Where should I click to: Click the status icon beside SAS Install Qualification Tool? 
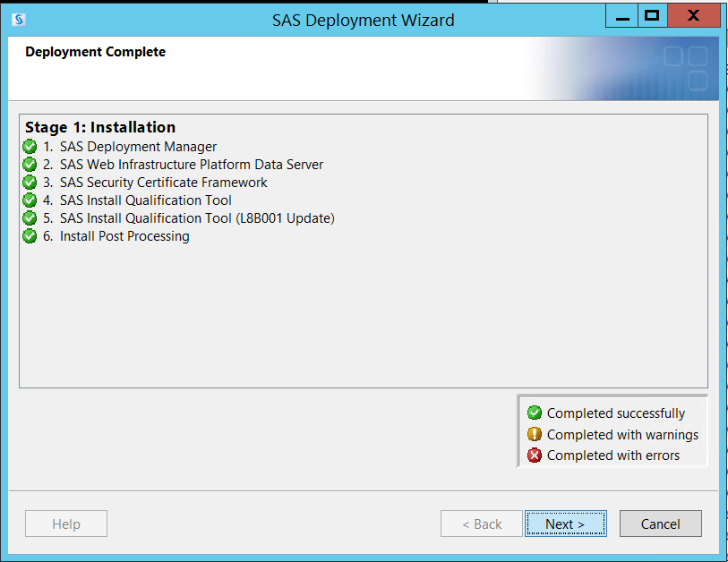pyautogui.click(x=30, y=200)
